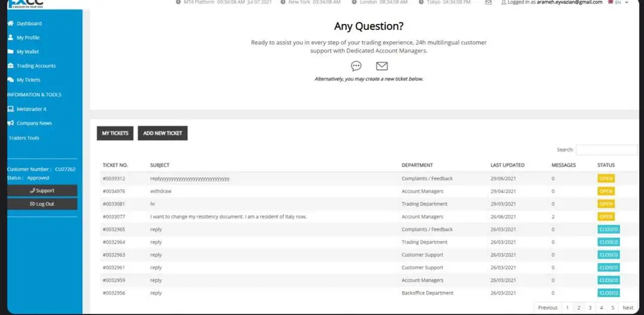644x315 pixels.
Task: Go to Traders Tools in the sidebar
Action: coord(24,138)
